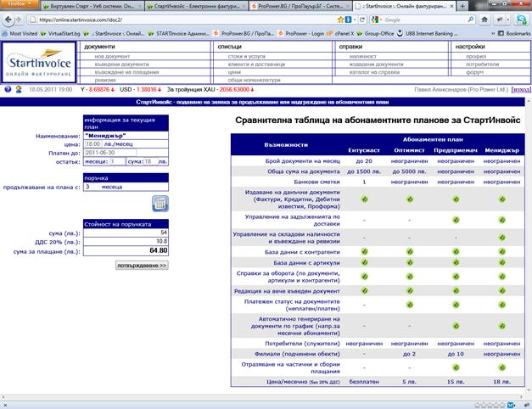Open наличност report
The height and width of the screenshot is (409, 532).
point(363,56)
